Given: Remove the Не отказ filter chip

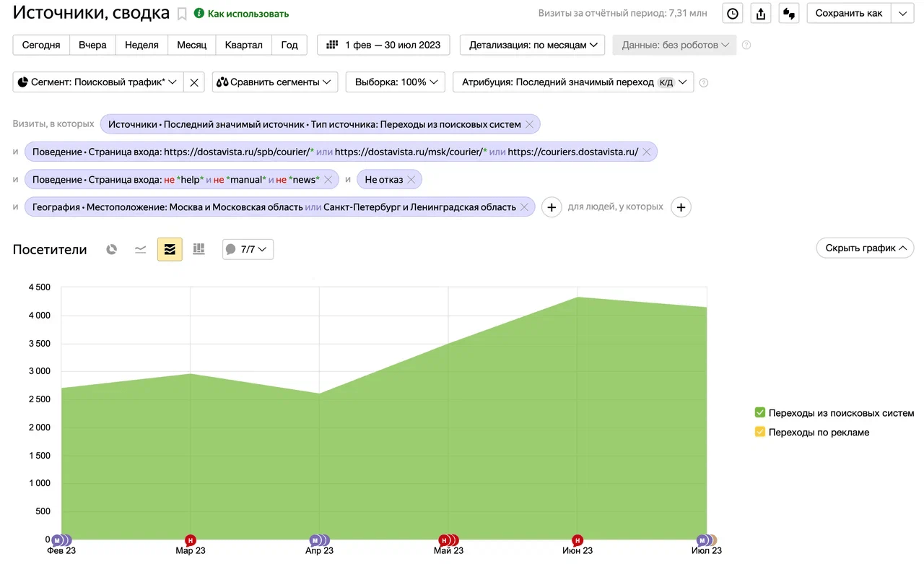Looking at the screenshot, I should tap(411, 179).
